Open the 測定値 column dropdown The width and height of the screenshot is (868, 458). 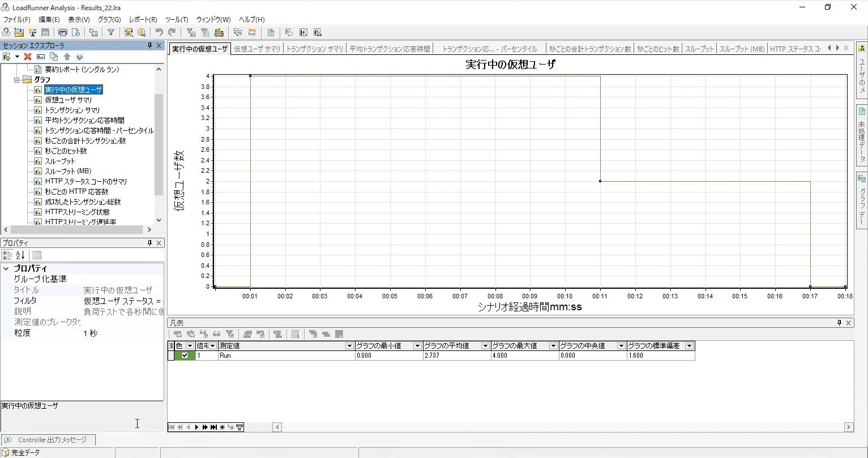[349, 346]
